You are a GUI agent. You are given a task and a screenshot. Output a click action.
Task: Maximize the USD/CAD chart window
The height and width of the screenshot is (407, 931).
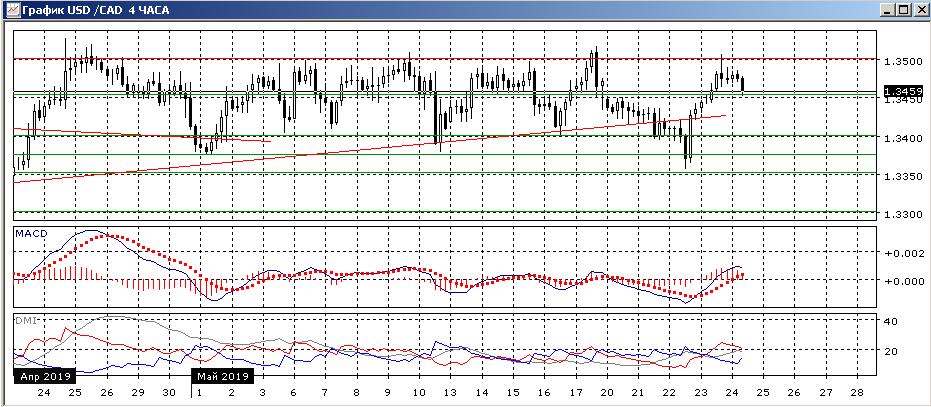904,9
